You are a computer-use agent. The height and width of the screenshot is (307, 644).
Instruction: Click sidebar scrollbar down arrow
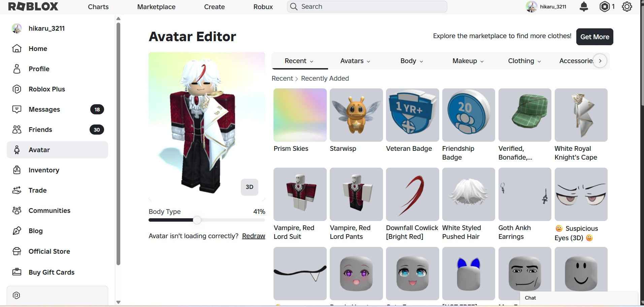118,302
